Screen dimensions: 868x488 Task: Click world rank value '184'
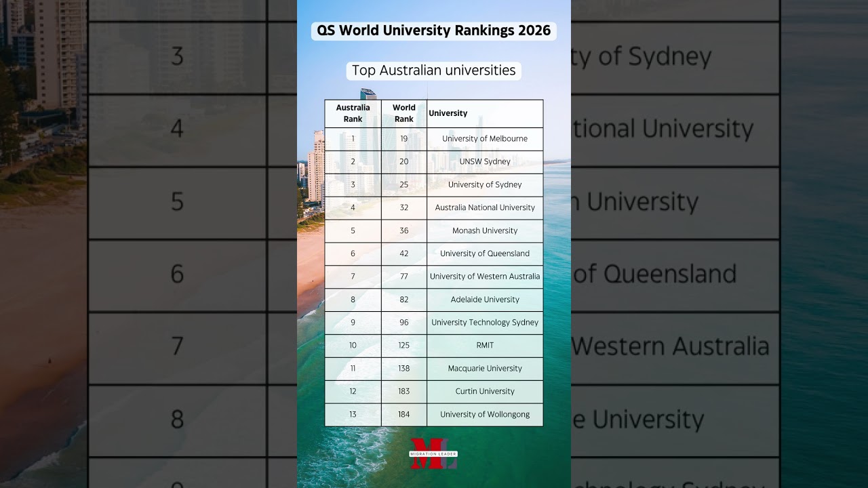[x=404, y=415]
